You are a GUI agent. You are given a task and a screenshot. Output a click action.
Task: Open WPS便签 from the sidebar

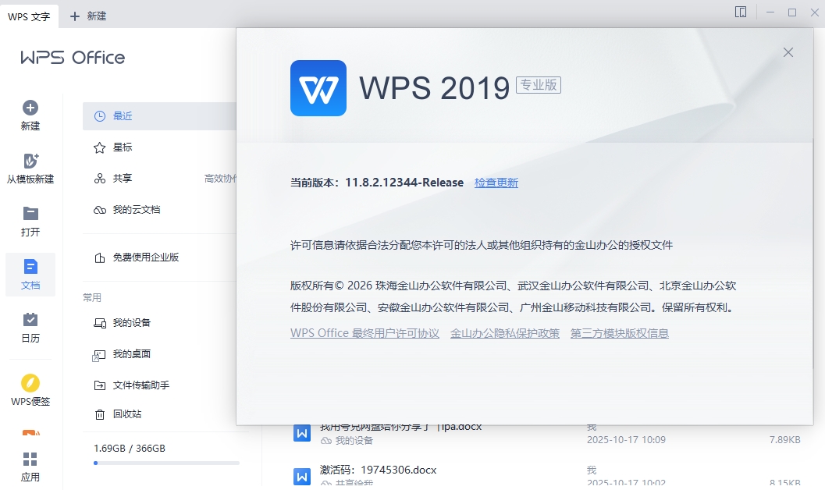point(30,389)
